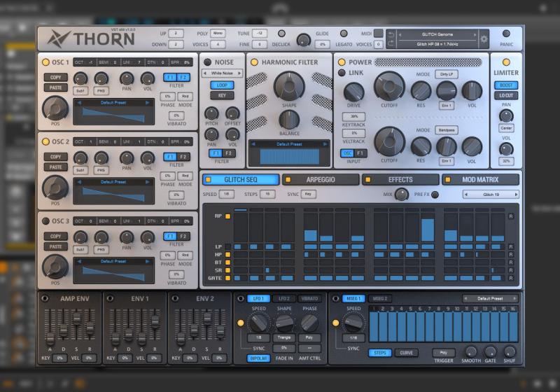The height and width of the screenshot is (392, 560).
Task: Click the MIDI indicator box
Action: pos(379,34)
